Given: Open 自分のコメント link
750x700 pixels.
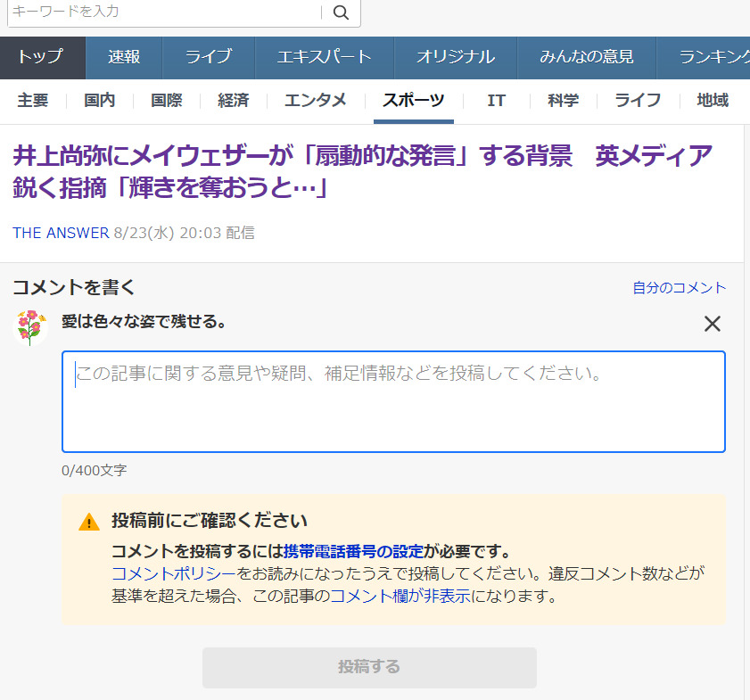Looking at the screenshot, I should pos(679,287).
